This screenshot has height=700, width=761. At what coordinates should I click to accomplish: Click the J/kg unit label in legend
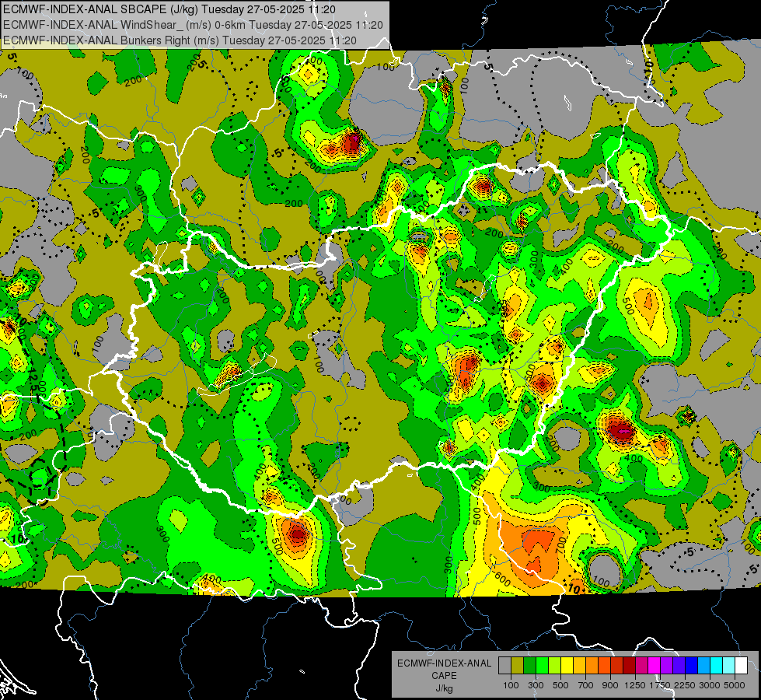(x=444, y=688)
